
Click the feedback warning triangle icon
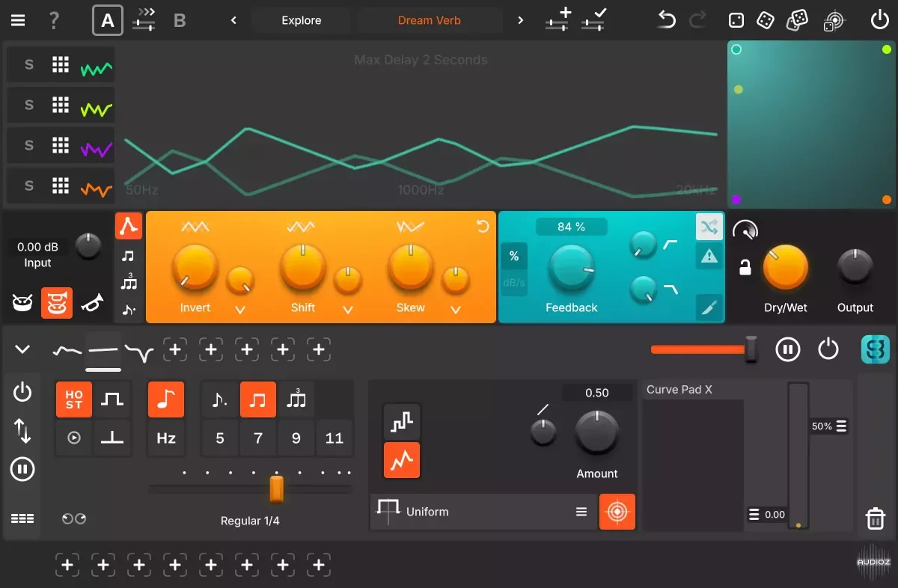tap(709, 257)
